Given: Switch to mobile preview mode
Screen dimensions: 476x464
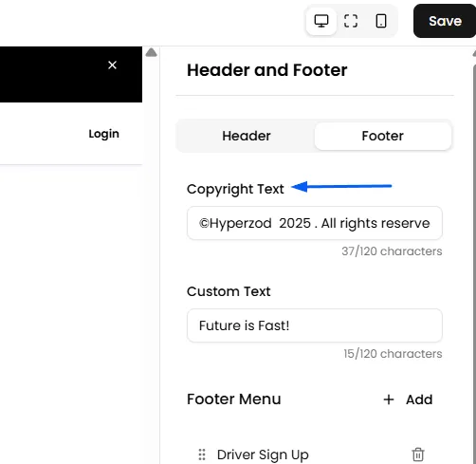Looking at the screenshot, I should (381, 21).
